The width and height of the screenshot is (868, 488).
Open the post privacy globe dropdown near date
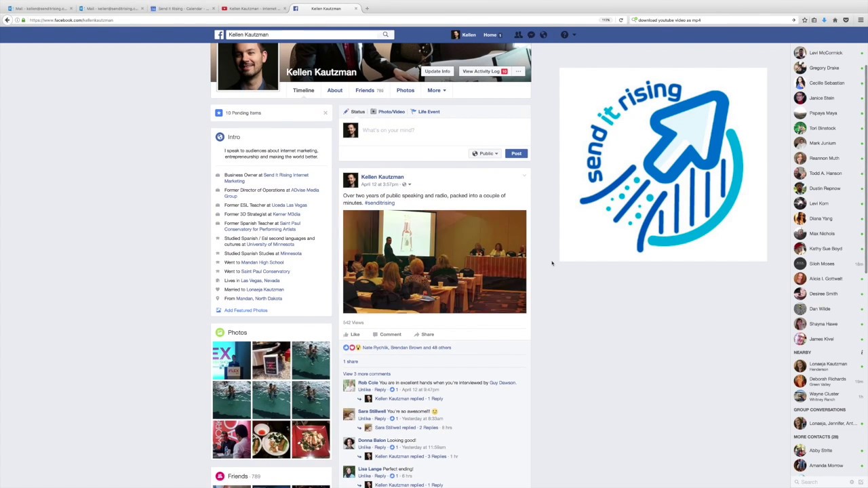(406, 184)
